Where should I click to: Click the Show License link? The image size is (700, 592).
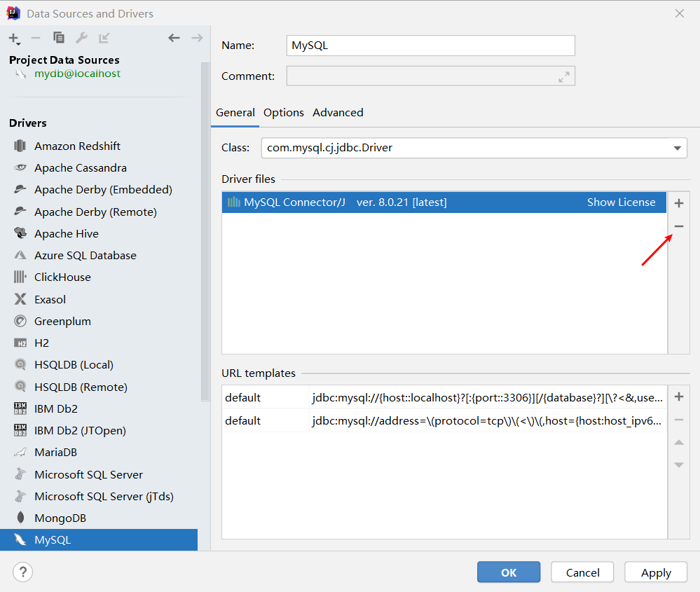point(621,202)
